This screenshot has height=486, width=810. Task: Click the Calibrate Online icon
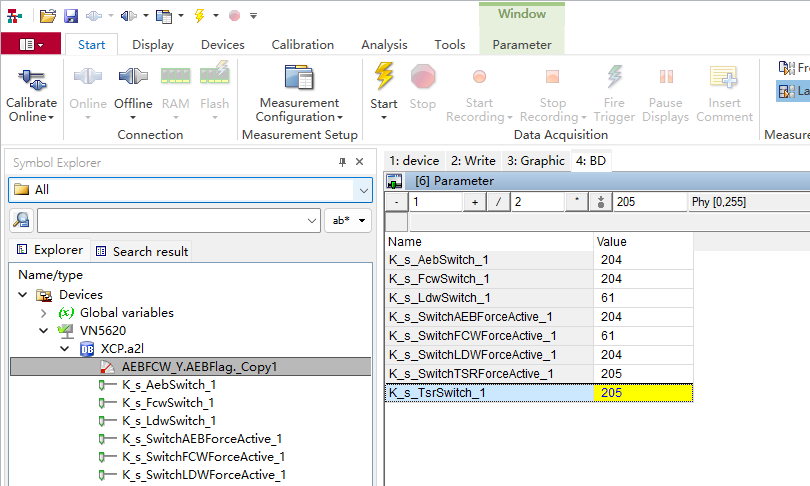(x=31, y=80)
